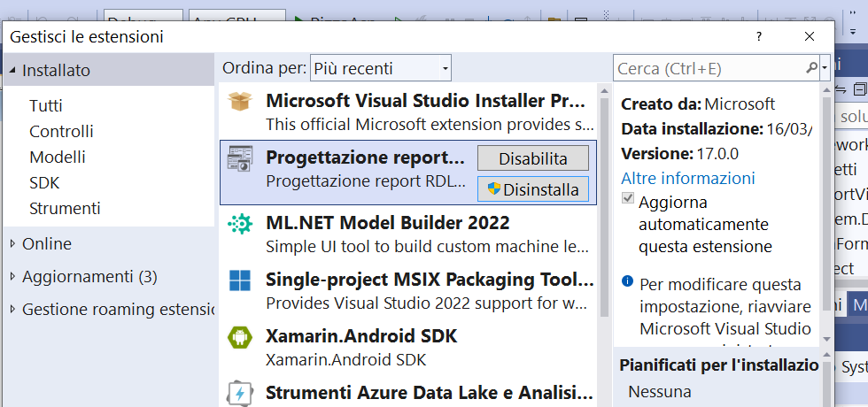The width and height of the screenshot is (868, 407).
Task: Click the Single-project MSIX Packaging Tools icon
Action: tap(240, 281)
